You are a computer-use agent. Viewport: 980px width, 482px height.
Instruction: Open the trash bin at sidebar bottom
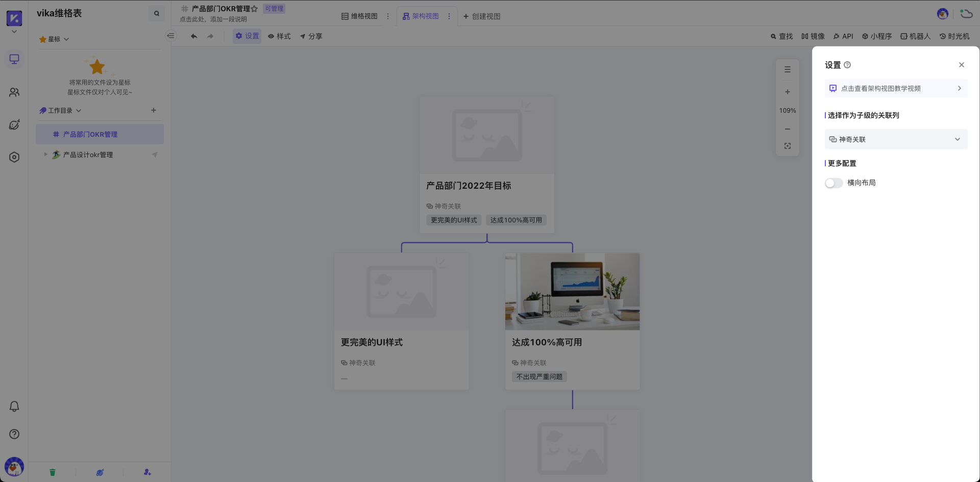coord(53,472)
